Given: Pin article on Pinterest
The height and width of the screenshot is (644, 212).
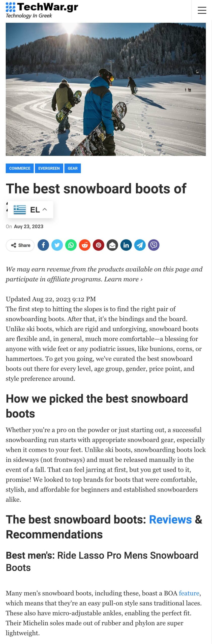Looking at the screenshot, I should pos(99,245).
